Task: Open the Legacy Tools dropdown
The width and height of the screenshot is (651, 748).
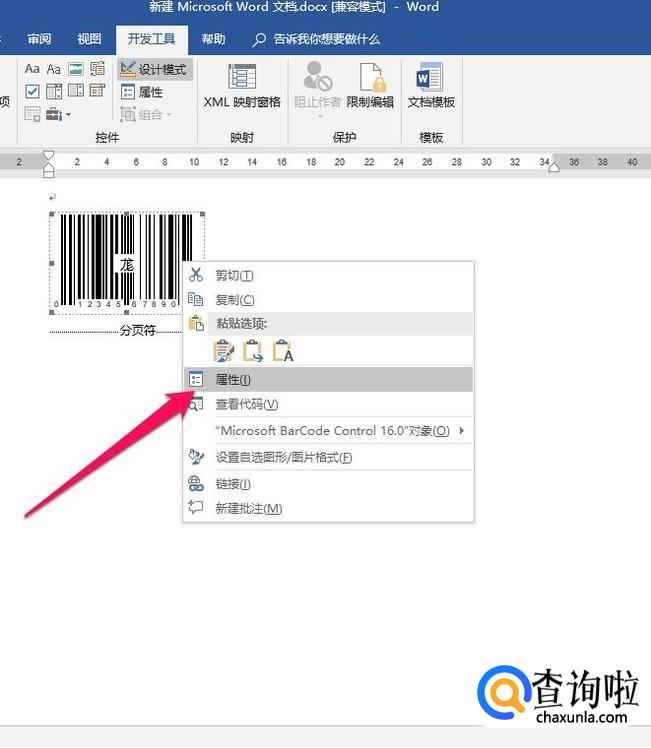Action: click(x=58, y=114)
